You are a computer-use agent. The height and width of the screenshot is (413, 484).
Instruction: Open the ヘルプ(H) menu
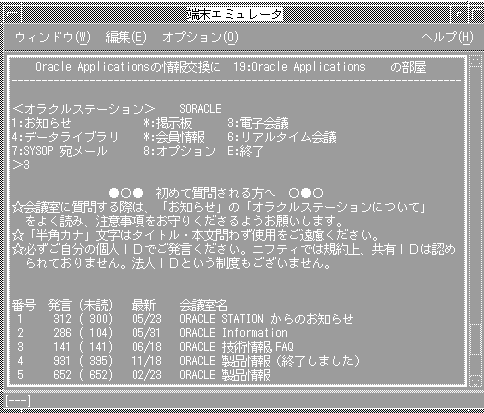coord(447,37)
